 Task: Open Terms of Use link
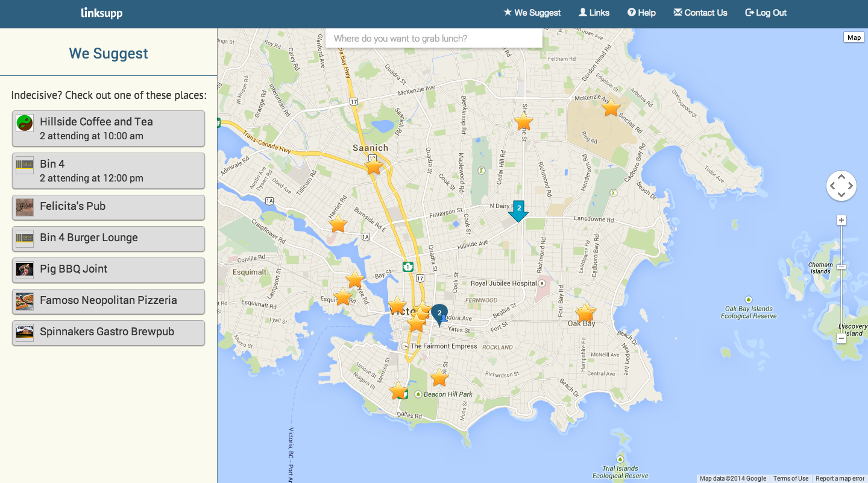pos(791,479)
